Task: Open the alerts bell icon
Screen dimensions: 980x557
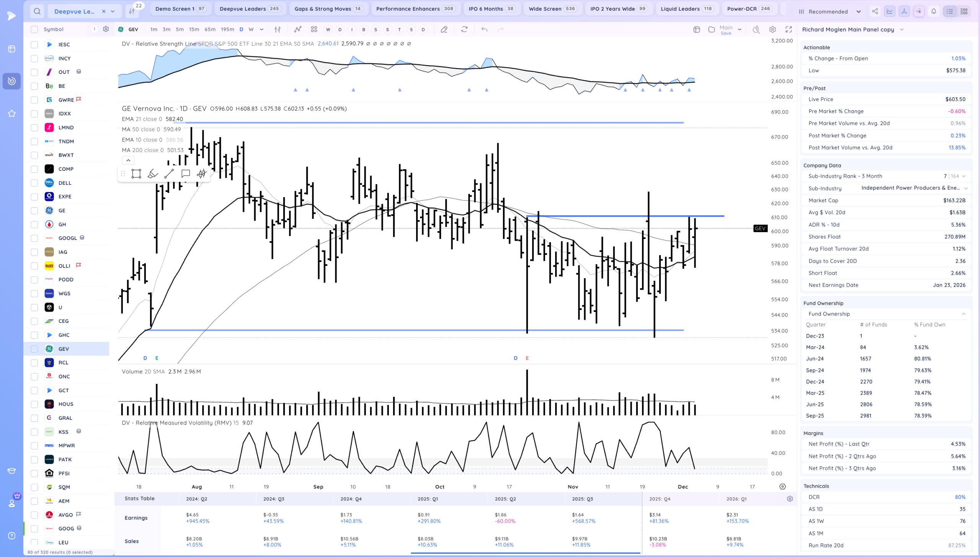Action: [934, 11]
